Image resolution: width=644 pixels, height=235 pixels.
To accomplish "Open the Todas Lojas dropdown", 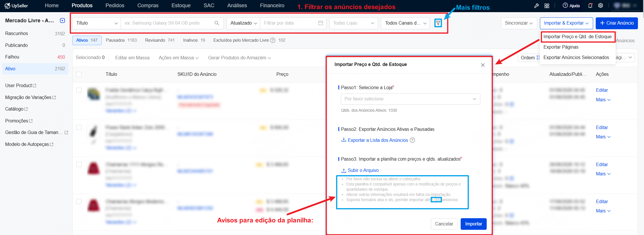I will tap(354, 23).
